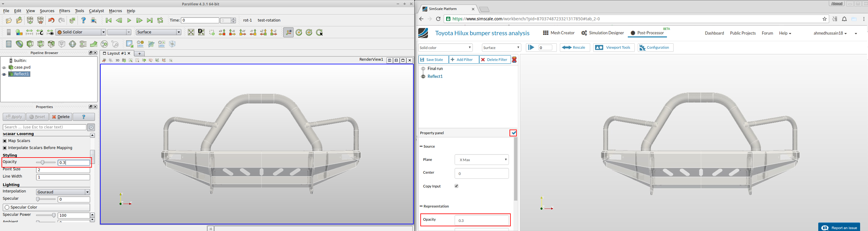
Task: Switch to the Simulation Designer tab
Action: pos(603,33)
